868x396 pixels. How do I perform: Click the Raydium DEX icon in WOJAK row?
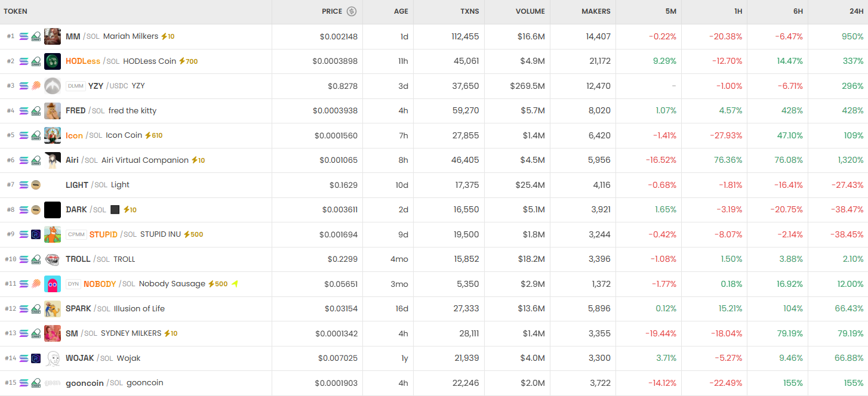tap(36, 358)
